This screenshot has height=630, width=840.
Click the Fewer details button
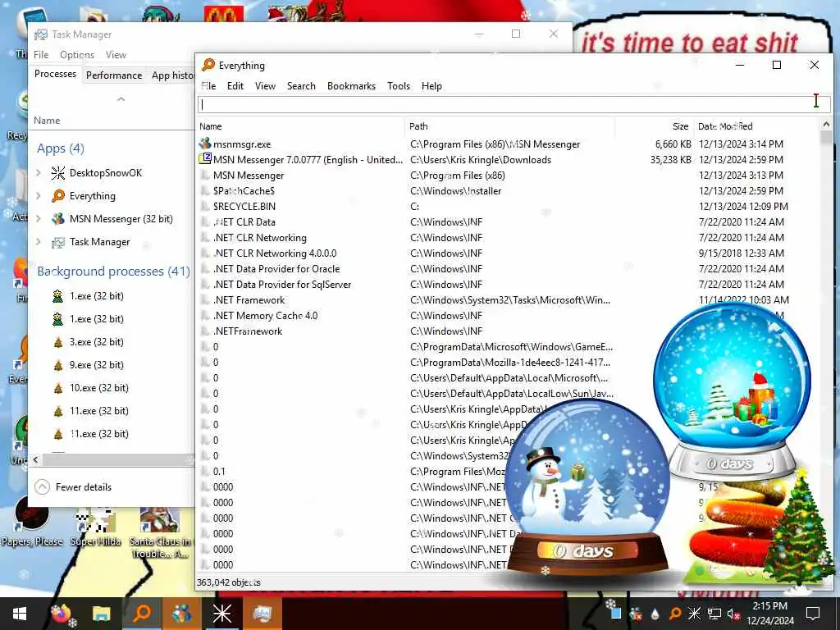[73, 487]
